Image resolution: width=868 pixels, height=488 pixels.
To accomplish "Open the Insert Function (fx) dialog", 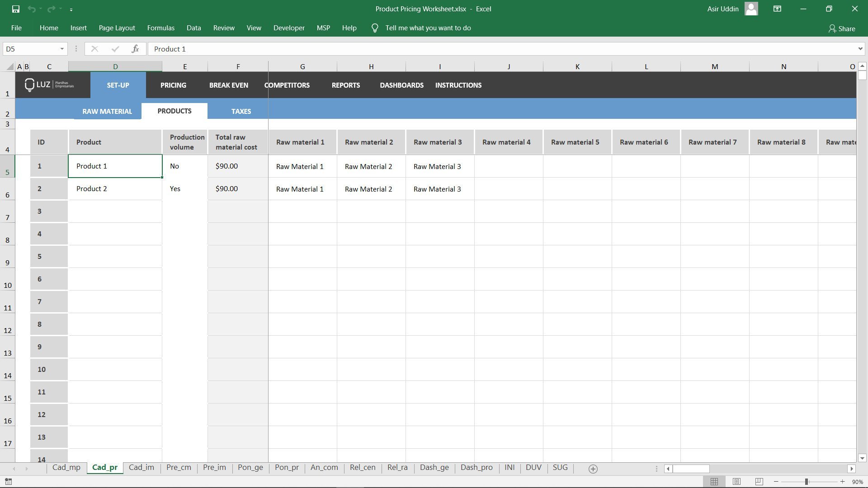I will (135, 49).
